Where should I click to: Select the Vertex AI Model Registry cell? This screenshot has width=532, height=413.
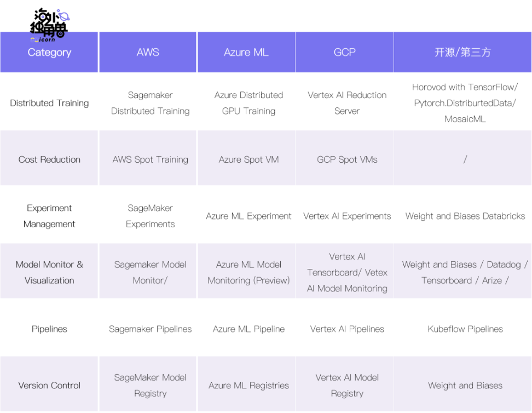(347, 386)
